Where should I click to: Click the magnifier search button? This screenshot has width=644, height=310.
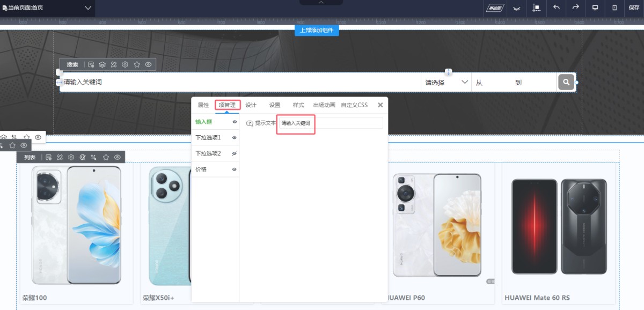(566, 83)
